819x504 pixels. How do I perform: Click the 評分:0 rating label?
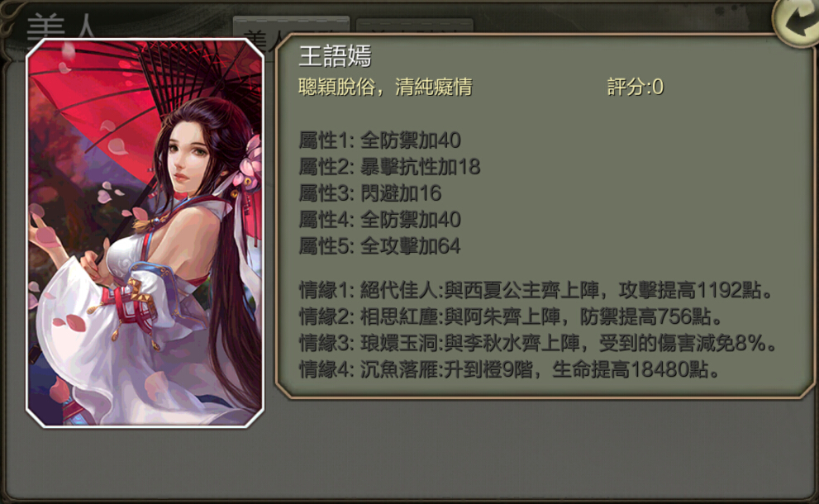(636, 87)
